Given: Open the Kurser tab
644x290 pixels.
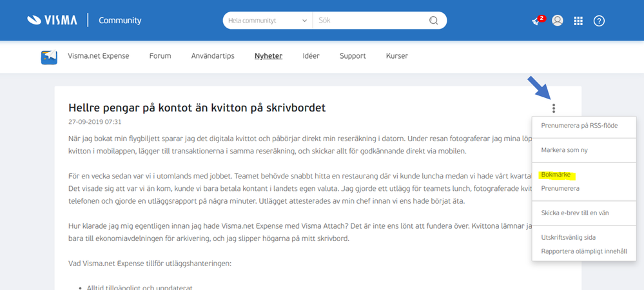Looking at the screenshot, I should pos(397,56).
